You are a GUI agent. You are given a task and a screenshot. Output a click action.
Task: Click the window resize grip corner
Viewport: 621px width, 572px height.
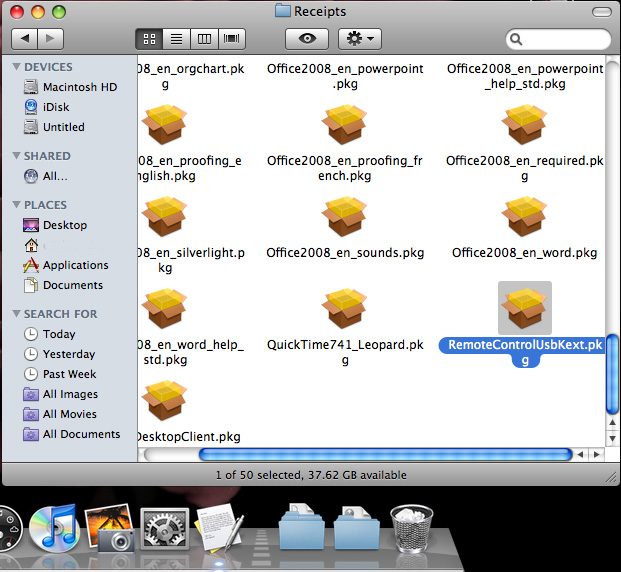click(611, 477)
